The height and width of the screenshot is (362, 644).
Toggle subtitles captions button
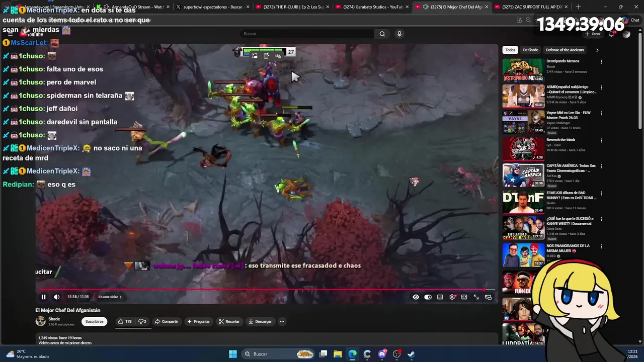[440, 297]
